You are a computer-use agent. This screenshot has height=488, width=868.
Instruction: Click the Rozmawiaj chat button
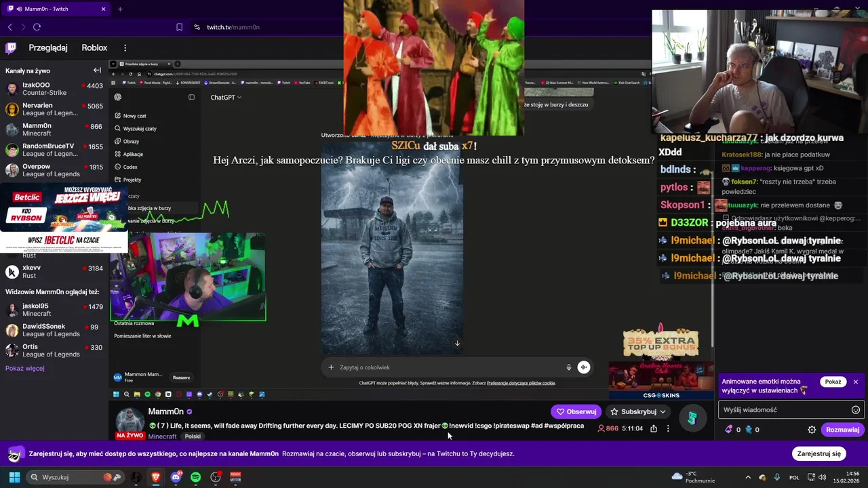pos(842,429)
